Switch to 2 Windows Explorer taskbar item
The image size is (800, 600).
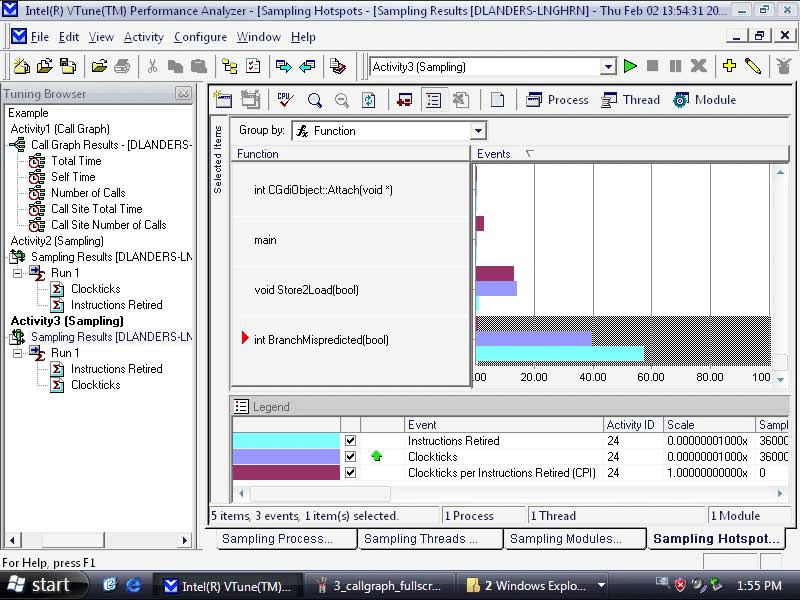point(532,586)
